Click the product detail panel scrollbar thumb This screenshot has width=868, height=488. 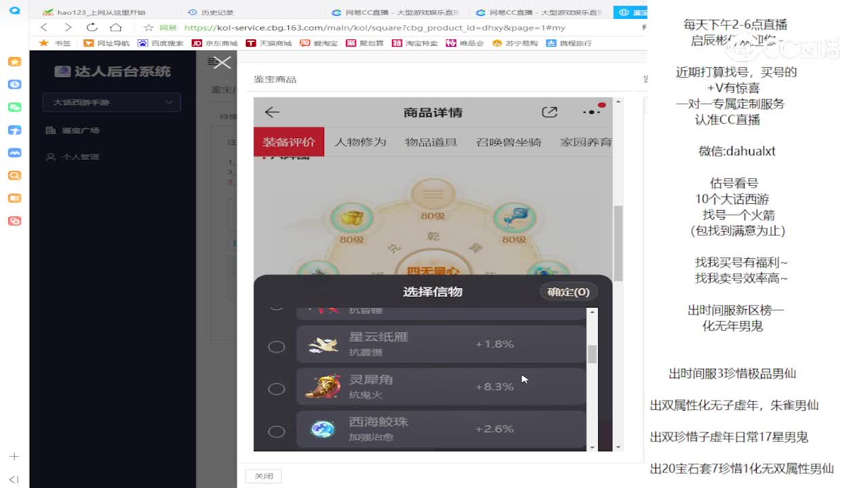pos(618,244)
